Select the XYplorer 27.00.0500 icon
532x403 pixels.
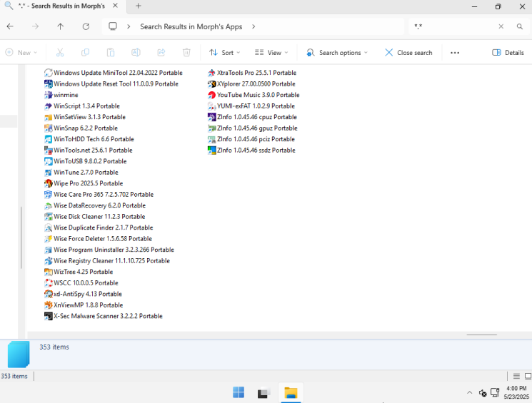pyautogui.click(x=211, y=83)
